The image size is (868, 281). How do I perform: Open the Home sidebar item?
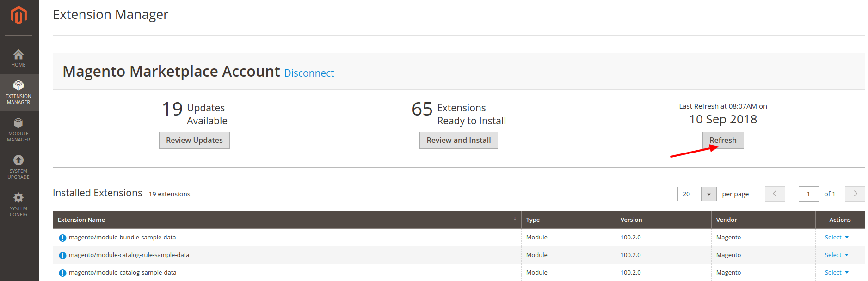point(18,58)
